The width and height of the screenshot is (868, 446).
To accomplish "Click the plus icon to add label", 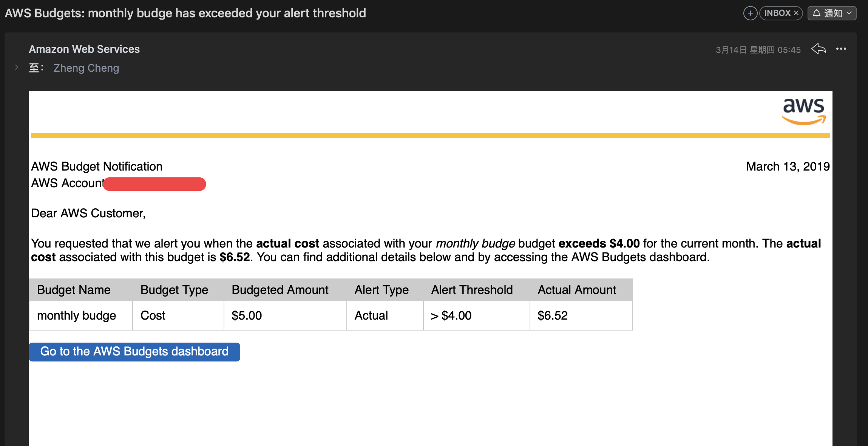I will click(x=750, y=13).
